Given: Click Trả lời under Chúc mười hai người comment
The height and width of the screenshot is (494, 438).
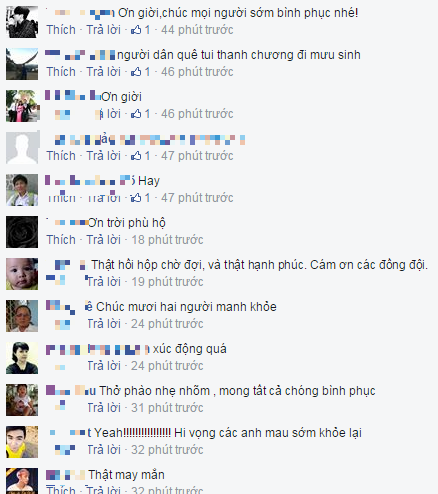Looking at the screenshot, I should coord(103,324).
